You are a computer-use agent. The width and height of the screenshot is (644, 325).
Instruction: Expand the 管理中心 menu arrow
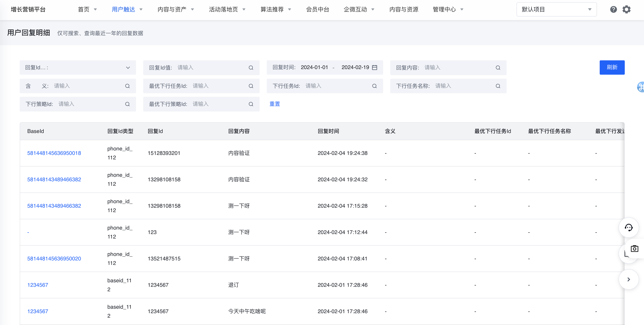point(462,9)
